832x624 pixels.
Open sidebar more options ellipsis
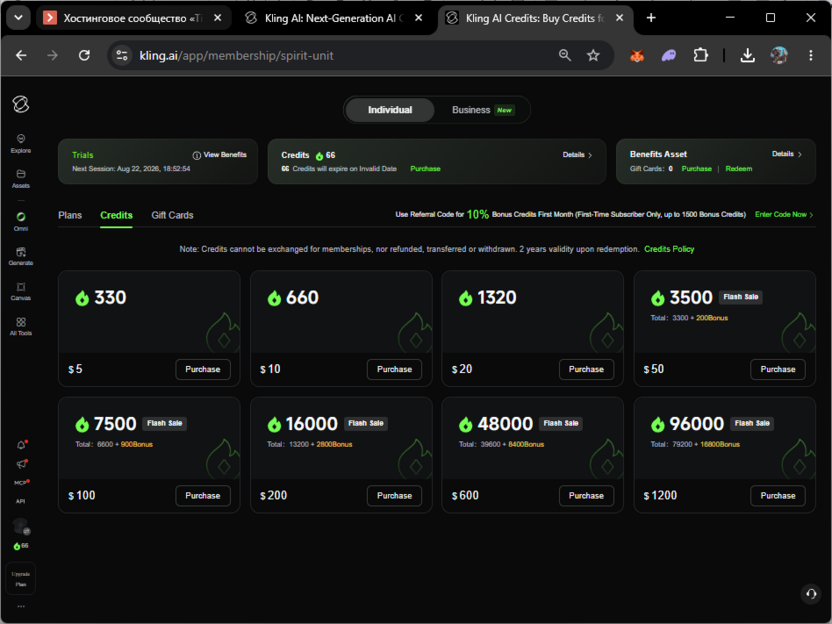click(21, 606)
